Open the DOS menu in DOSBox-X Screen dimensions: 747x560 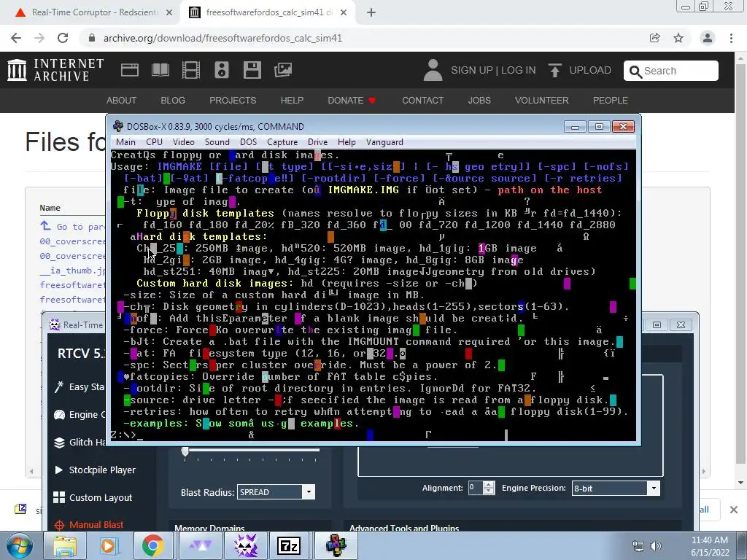pos(248,142)
